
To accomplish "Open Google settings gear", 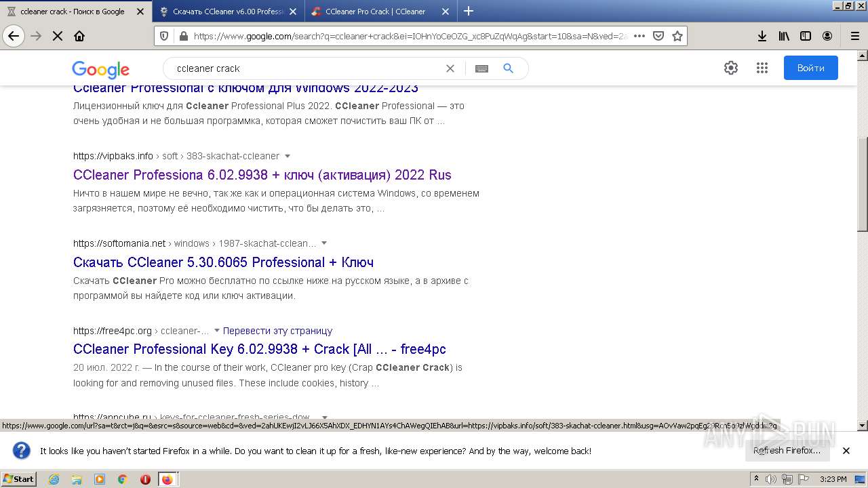I will pos(730,68).
